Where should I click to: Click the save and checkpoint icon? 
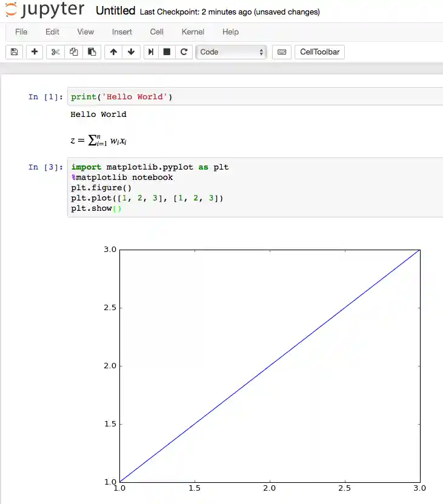click(15, 52)
